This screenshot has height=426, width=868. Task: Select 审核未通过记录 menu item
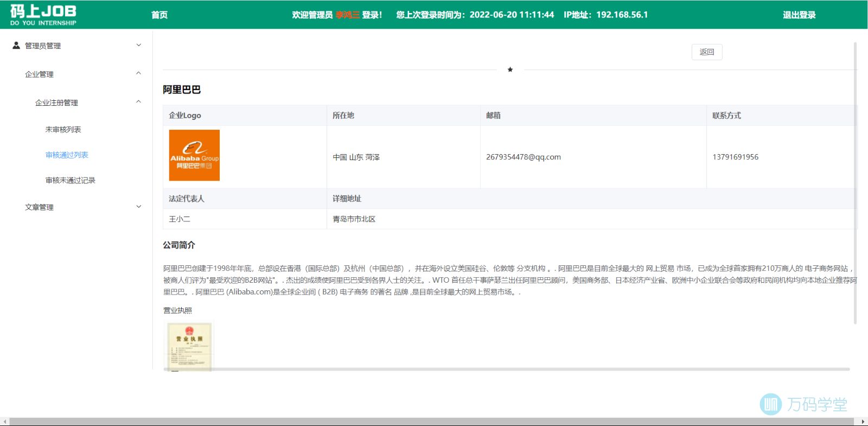(x=71, y=181)
